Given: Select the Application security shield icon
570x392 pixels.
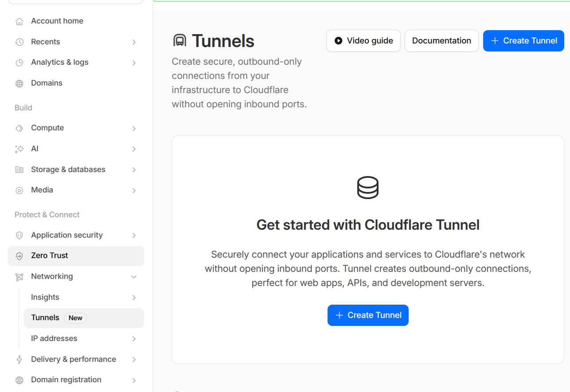Looking at the screenshot, I should (20, 235).
